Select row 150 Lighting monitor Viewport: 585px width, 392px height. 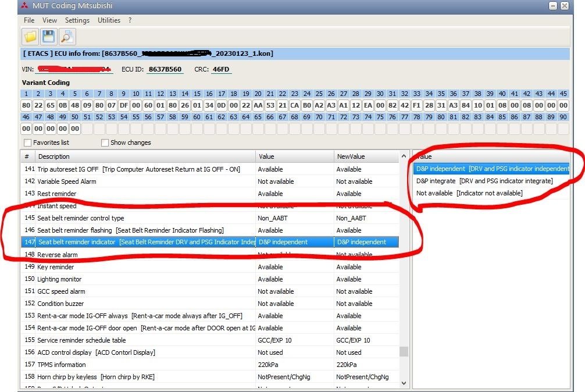pos(210,279)
